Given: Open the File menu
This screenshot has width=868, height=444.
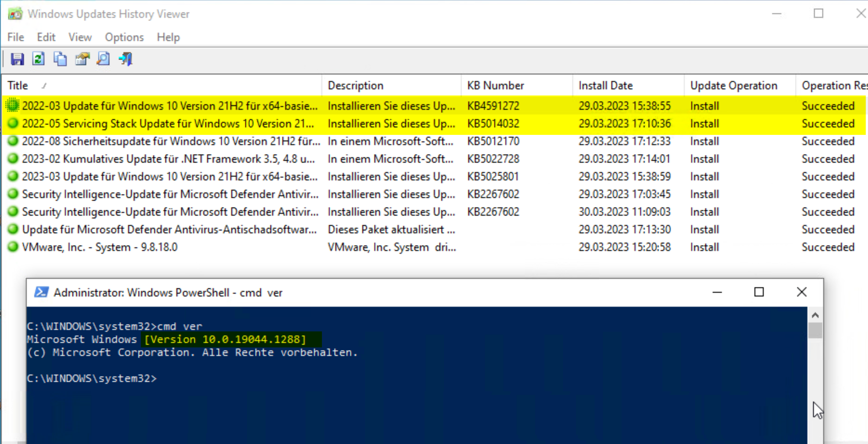Looking at the screenshot, I should (x=16, y=37).
